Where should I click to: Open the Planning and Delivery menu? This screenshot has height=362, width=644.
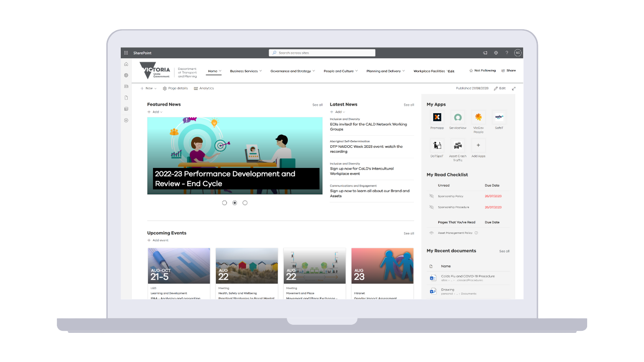point(385,71)
